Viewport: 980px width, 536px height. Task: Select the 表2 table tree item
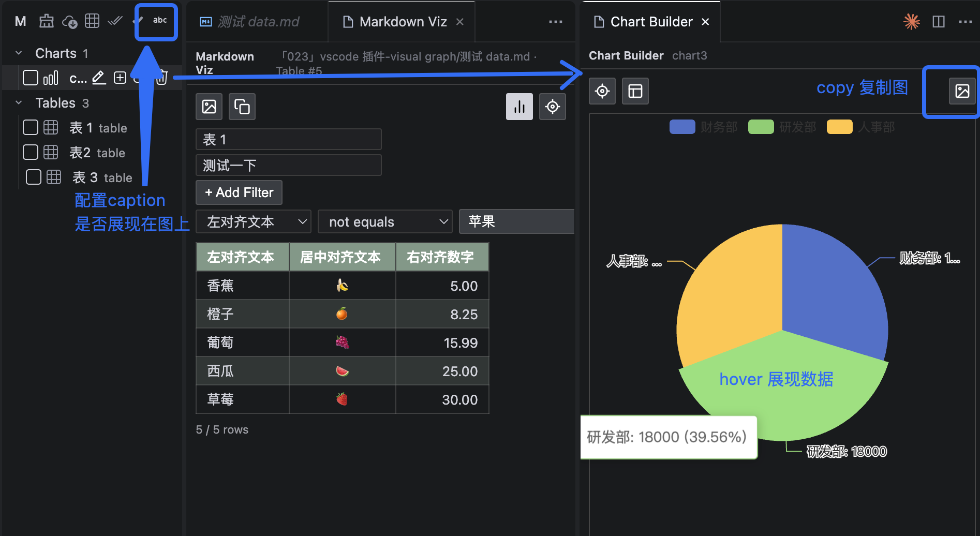(x=92, y=152)
